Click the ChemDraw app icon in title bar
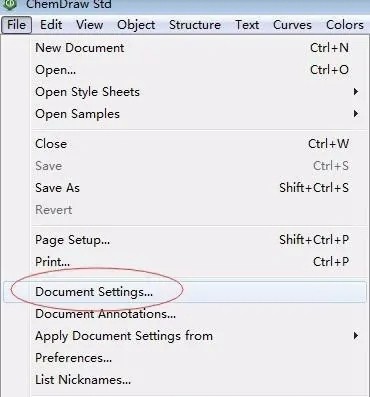370x397 pixels. [10, 4]
